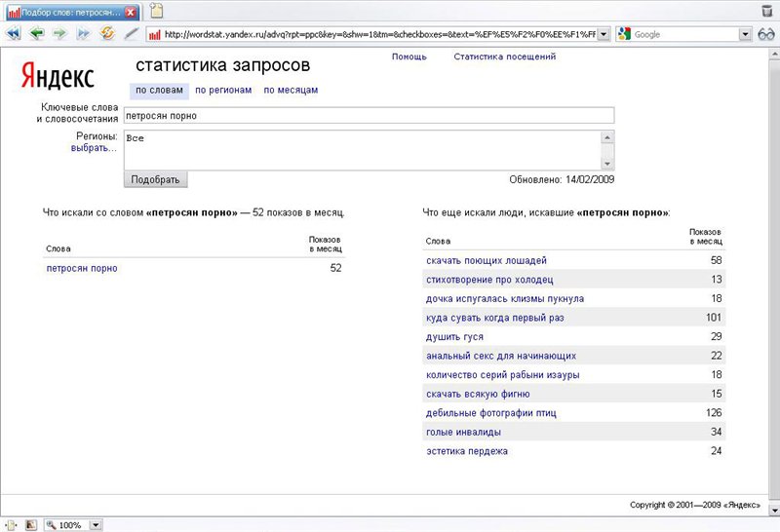Click the green forward arrow icon
Screen dimensions: 780x532
59,33
